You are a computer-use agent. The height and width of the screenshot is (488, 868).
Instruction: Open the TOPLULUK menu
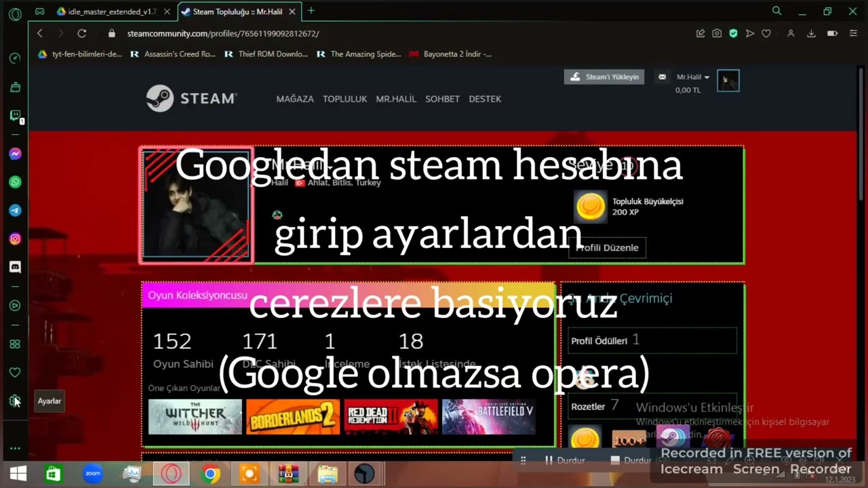344,99
